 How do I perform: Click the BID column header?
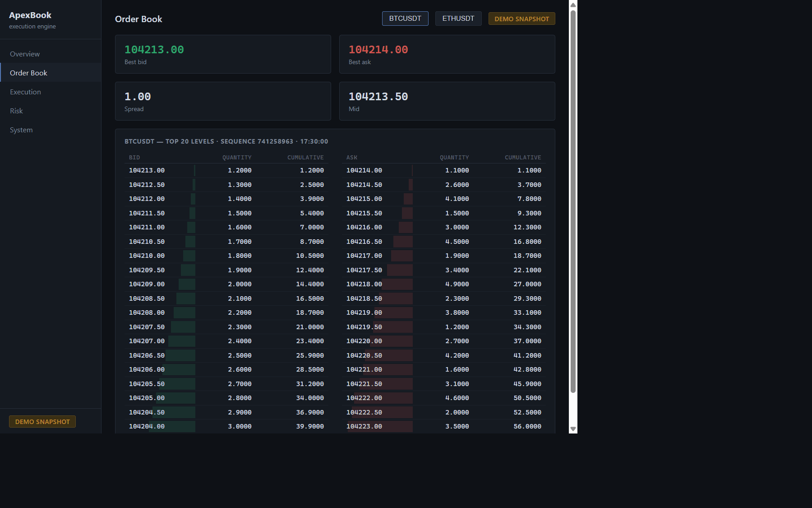(x=134, y=158)
